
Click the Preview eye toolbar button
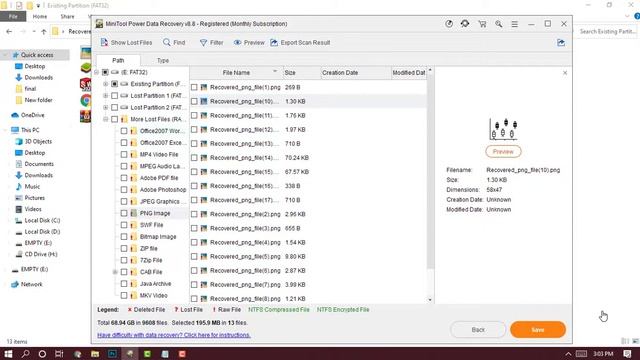tap(249, 42)
